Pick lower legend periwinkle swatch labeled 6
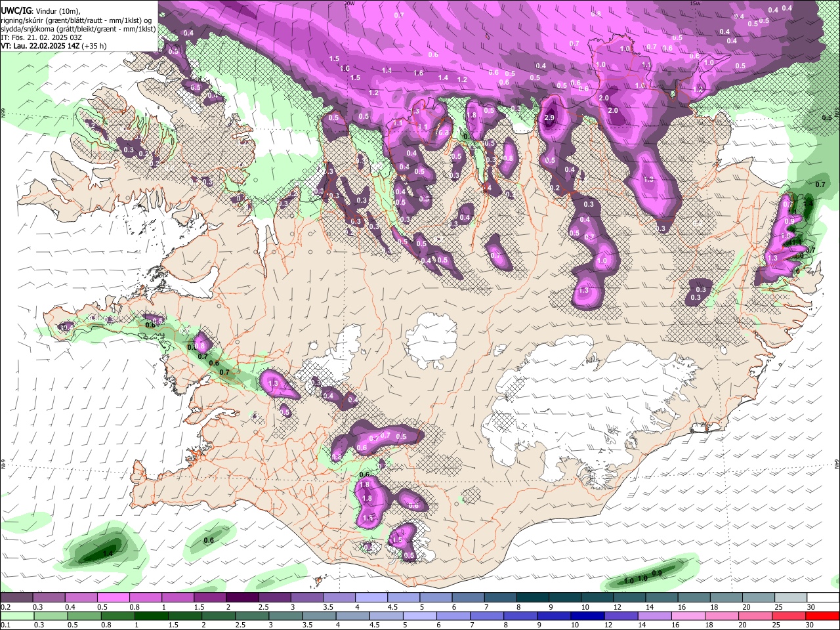840x630 pixels. pos(452,616)
